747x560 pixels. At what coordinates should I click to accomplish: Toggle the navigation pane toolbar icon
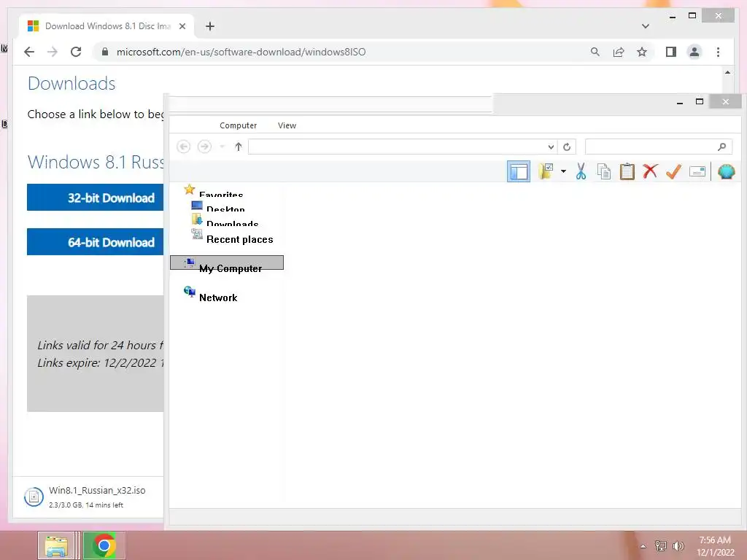(519, 171)
